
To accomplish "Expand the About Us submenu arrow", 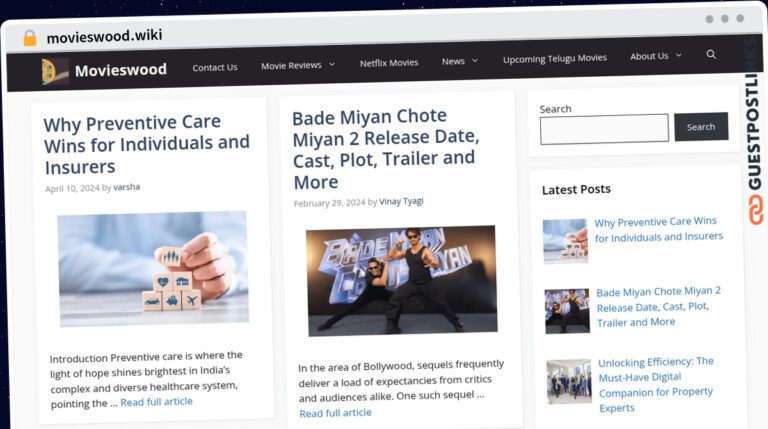I will pos(679,55).
